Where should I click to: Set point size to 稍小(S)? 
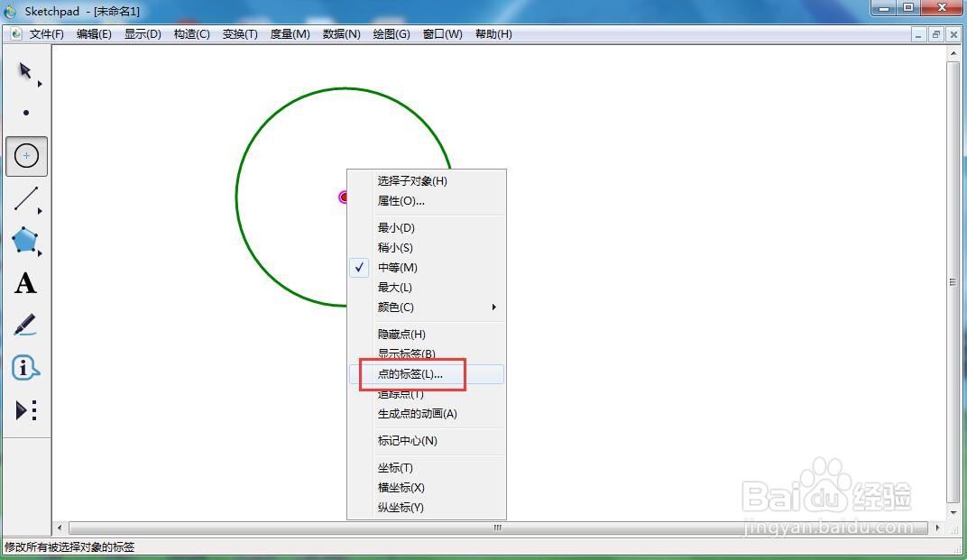pos(427,247)
